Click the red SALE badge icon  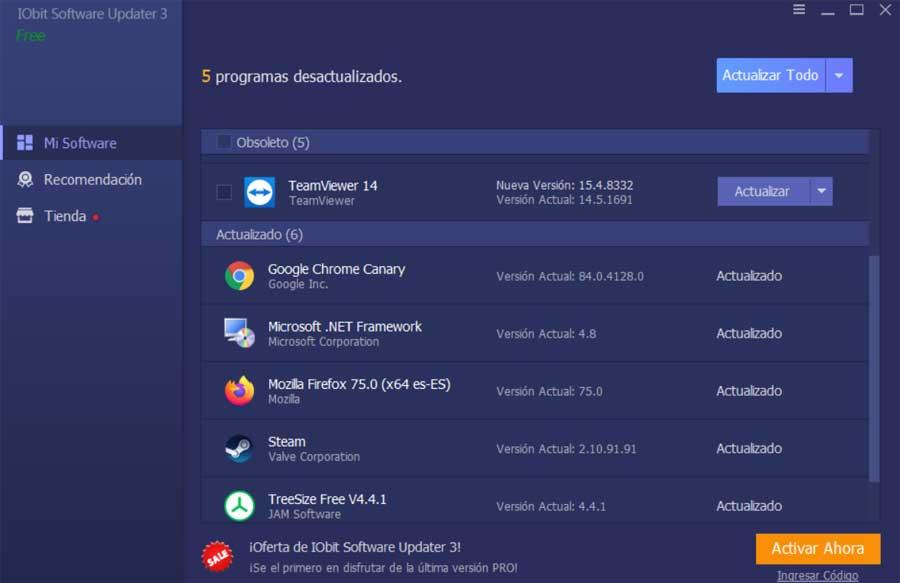tap(217, 555)
